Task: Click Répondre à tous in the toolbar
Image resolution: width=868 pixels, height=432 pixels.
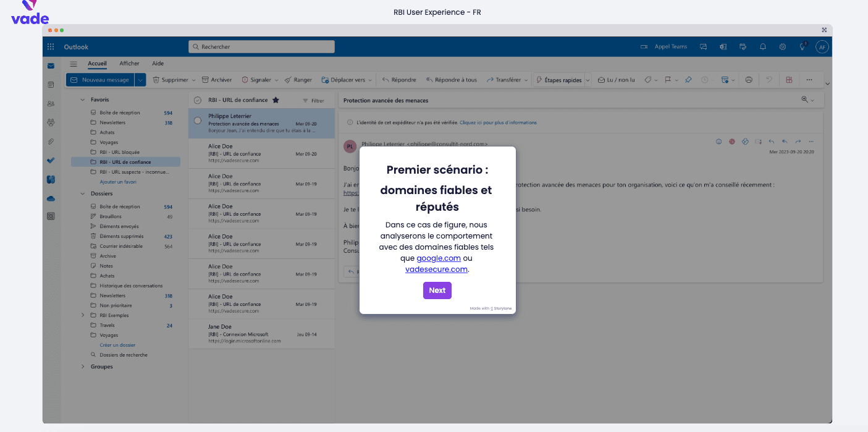Action: (451, 80)
